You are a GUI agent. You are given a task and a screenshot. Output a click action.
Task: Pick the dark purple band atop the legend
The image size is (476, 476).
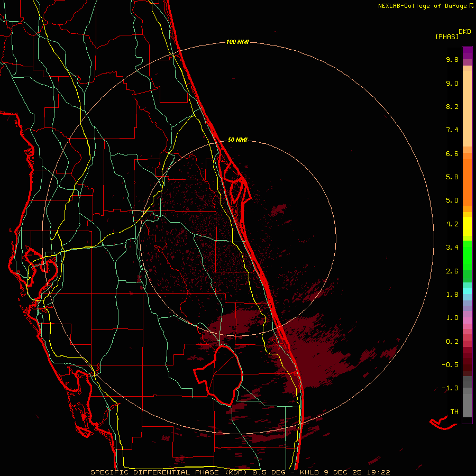[x=467, y=53]
